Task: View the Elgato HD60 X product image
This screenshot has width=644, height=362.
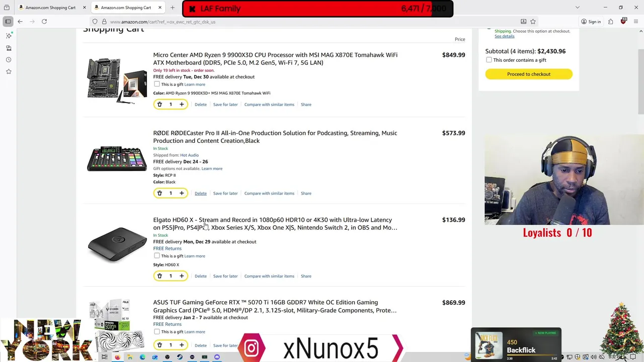Action: coord(117,244)
